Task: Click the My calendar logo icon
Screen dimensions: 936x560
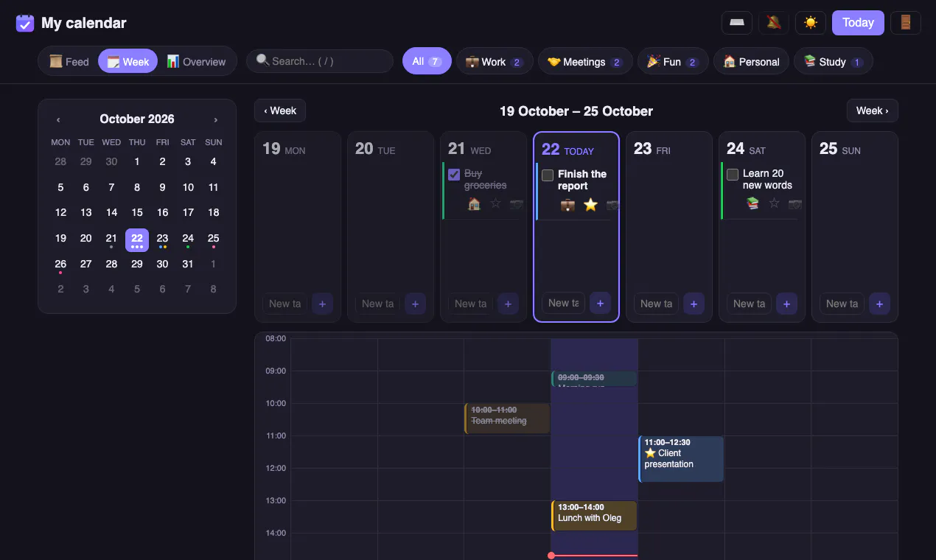Action: point(25,23)
